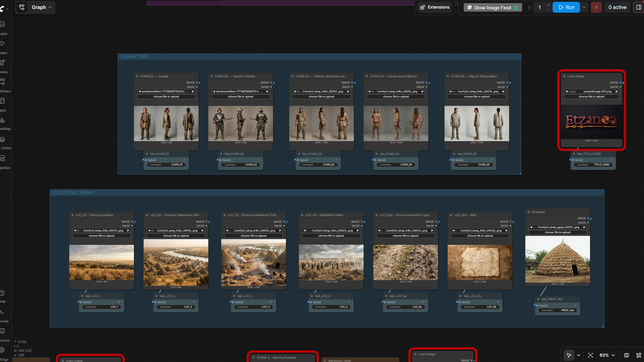The image size is (644, 362).
Task: Click choose file to upload in CHAR_01
Action: click(166, 97)
